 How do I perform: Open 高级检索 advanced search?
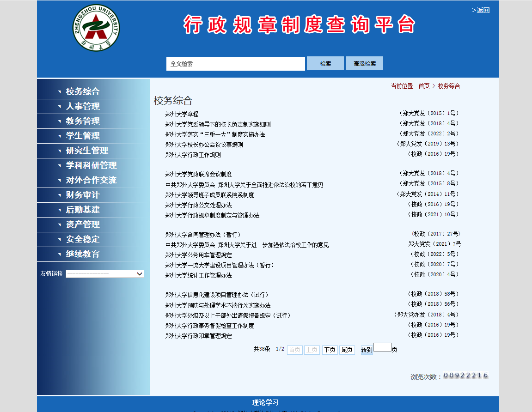point(364,64)
